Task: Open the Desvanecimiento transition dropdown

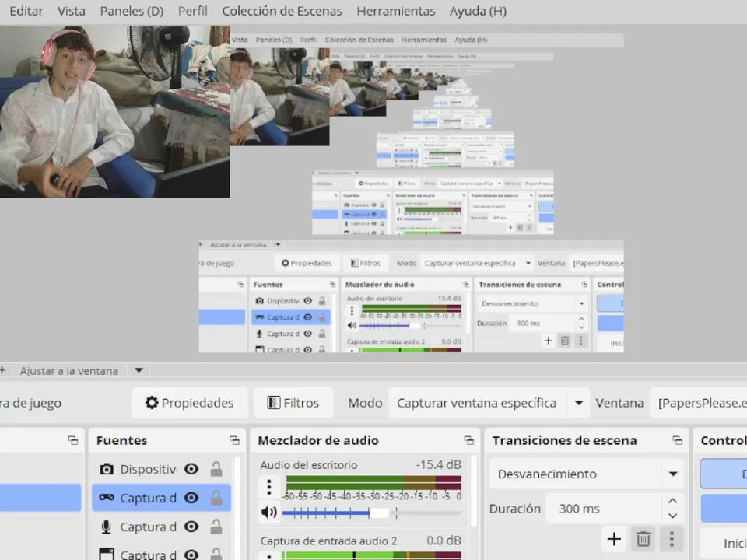Action: (x=587, y=474)
